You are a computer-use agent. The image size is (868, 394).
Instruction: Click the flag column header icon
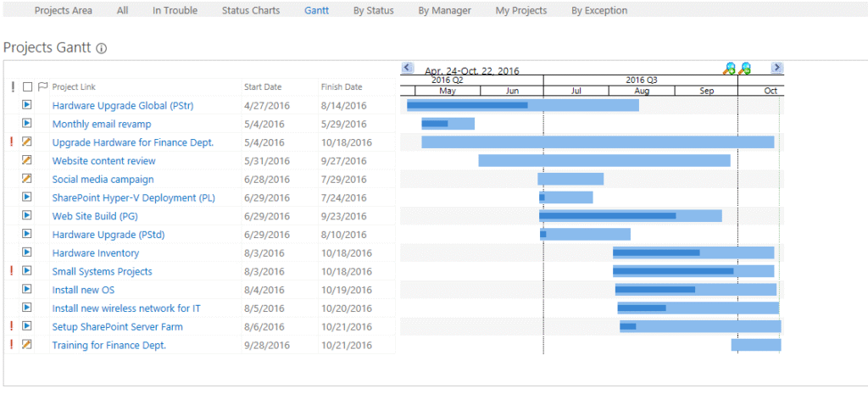point(42,86)
